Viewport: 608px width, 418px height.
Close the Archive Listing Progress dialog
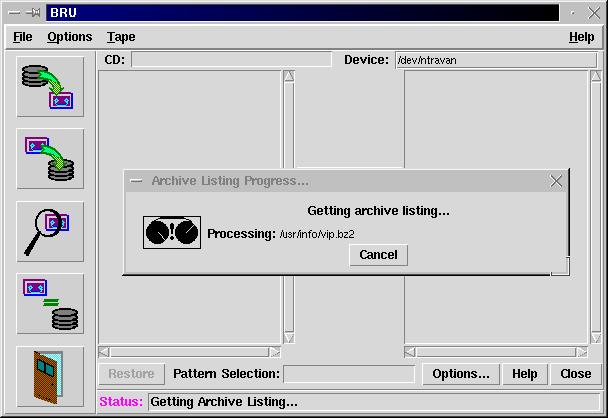tap(557, 181)
